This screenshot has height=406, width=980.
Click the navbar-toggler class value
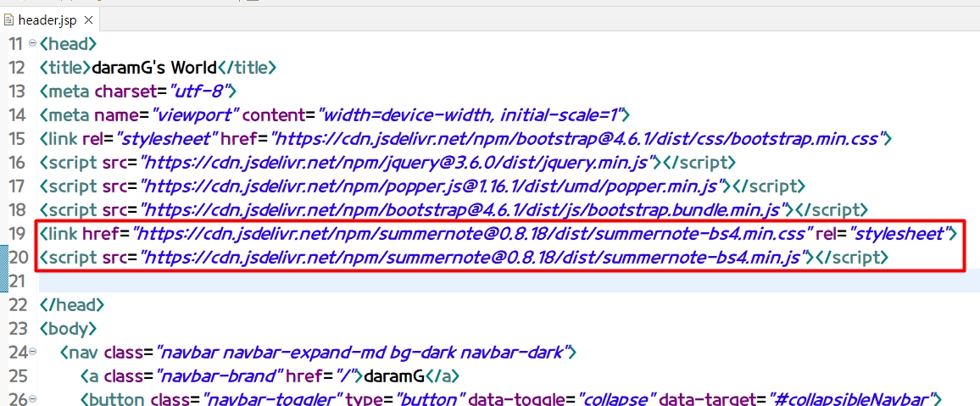point(273,399)
